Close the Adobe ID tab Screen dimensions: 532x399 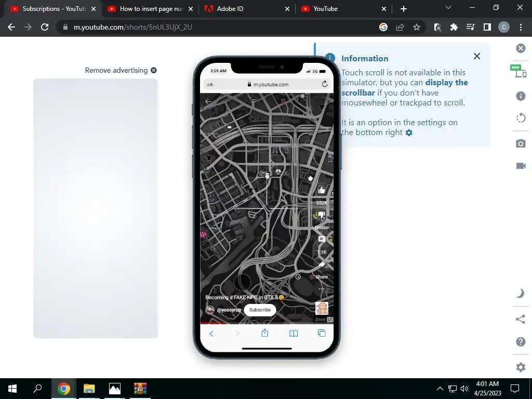(287, 9)
